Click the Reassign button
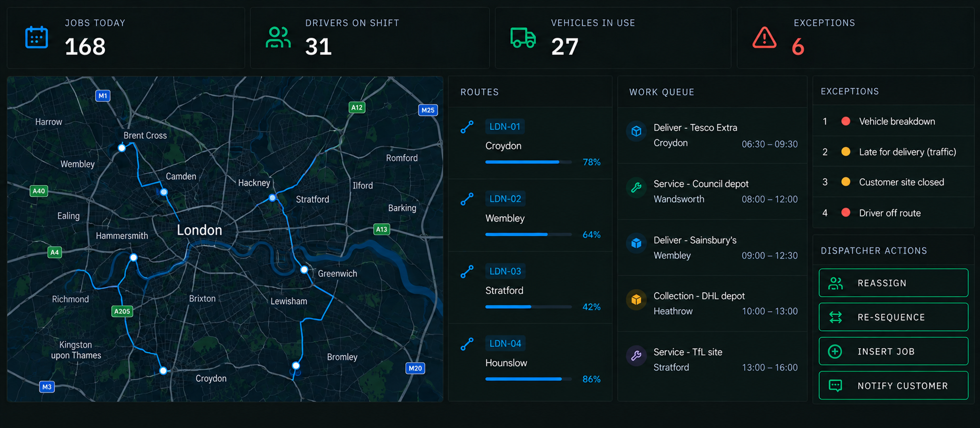The height and width of the screenshot is (428, 980). coord(893,283)
